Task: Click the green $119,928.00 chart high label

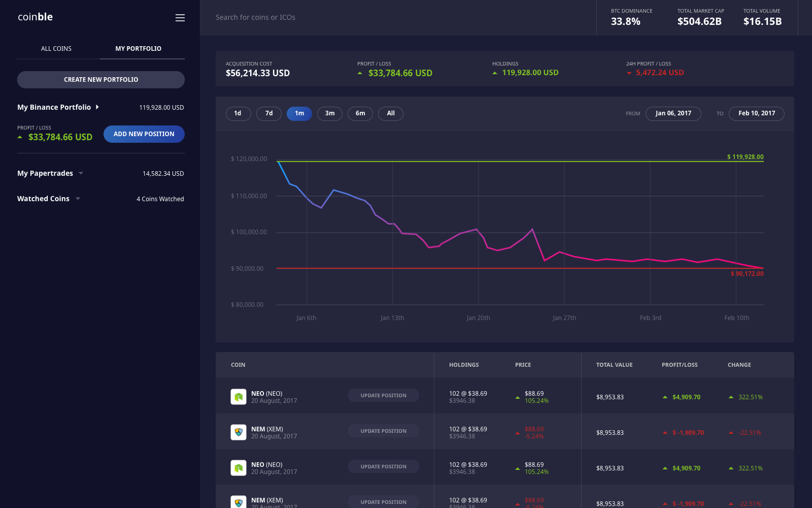Action: (x=746, y=157)
